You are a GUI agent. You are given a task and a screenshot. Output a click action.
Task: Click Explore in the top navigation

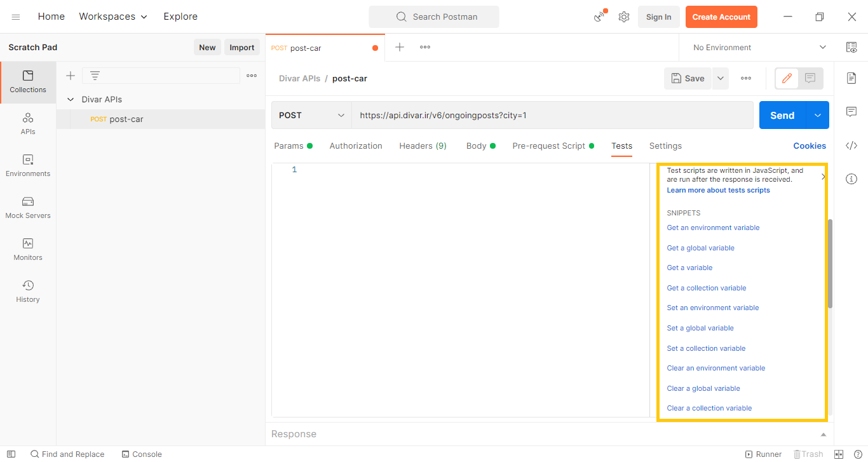point(180,17)
